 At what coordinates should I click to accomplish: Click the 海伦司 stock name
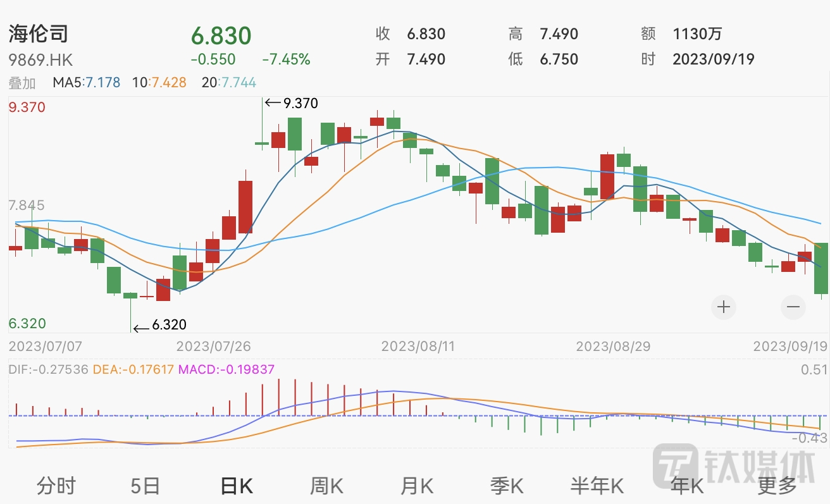click(38, 34)
